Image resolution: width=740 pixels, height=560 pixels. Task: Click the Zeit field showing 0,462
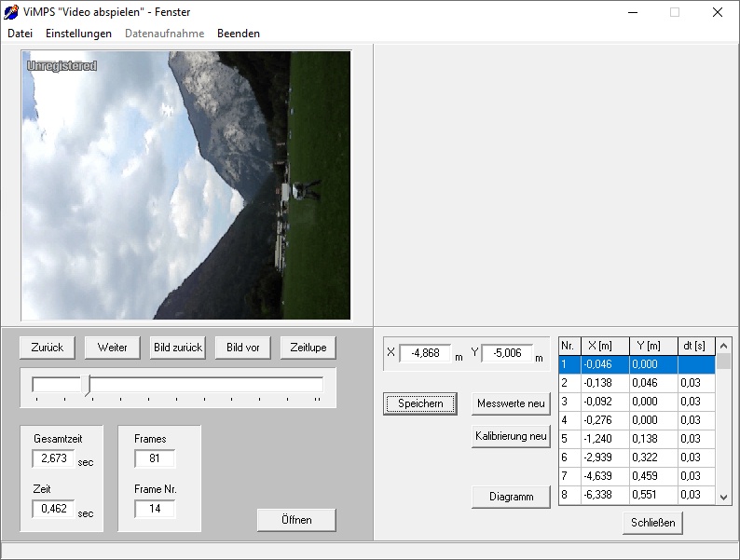[x=53, y=509]
